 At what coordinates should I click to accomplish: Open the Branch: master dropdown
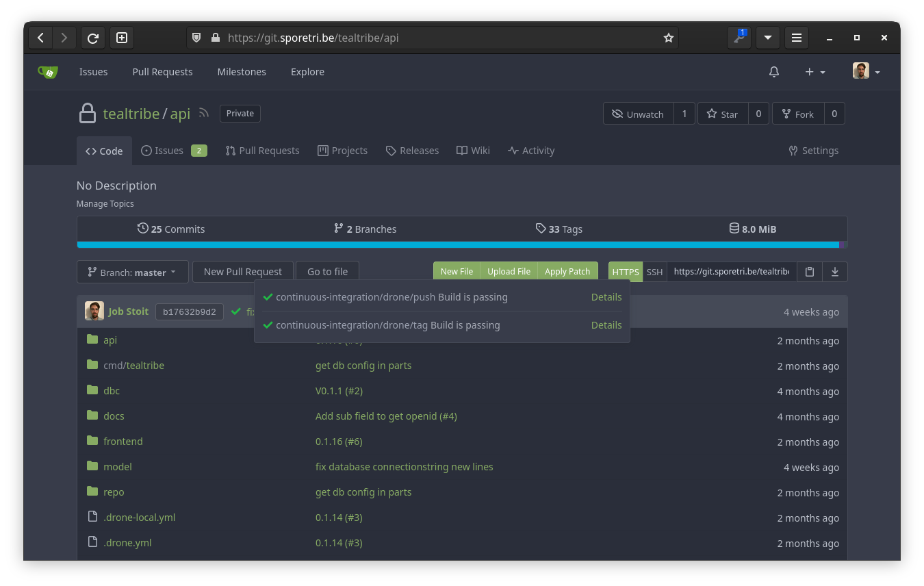tap(132, 272)
